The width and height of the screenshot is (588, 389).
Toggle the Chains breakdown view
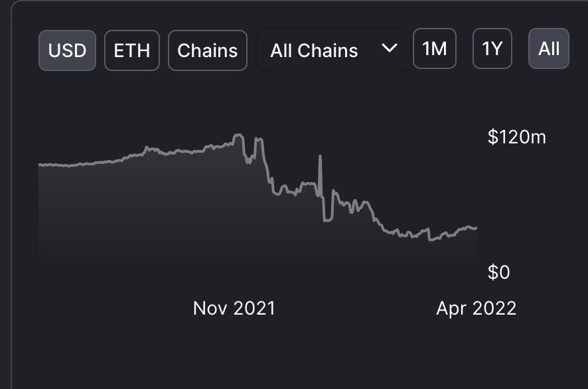click(x=208, y=50)
